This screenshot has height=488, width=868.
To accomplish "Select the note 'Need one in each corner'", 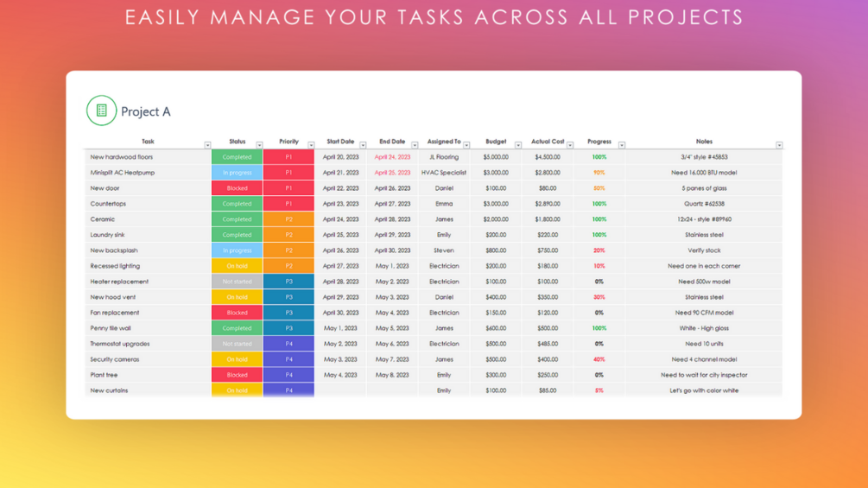I will coord(704,266).
